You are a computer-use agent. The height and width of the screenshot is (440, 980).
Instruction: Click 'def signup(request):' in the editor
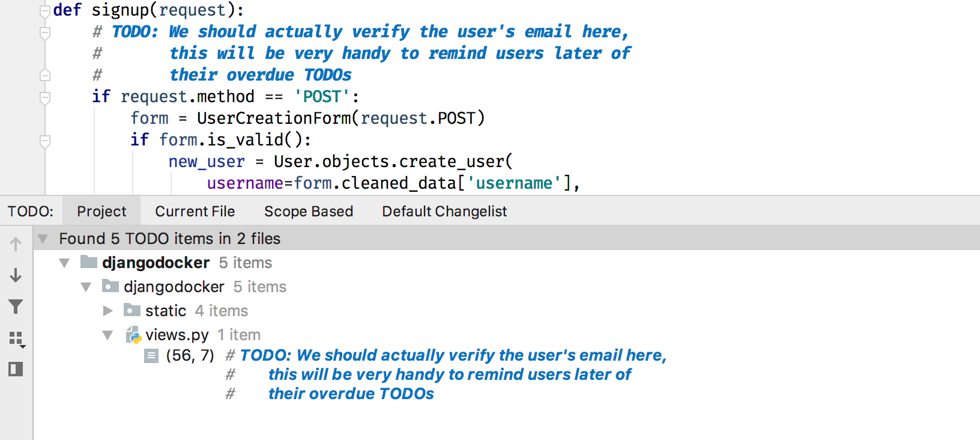[x=148, y=10]
